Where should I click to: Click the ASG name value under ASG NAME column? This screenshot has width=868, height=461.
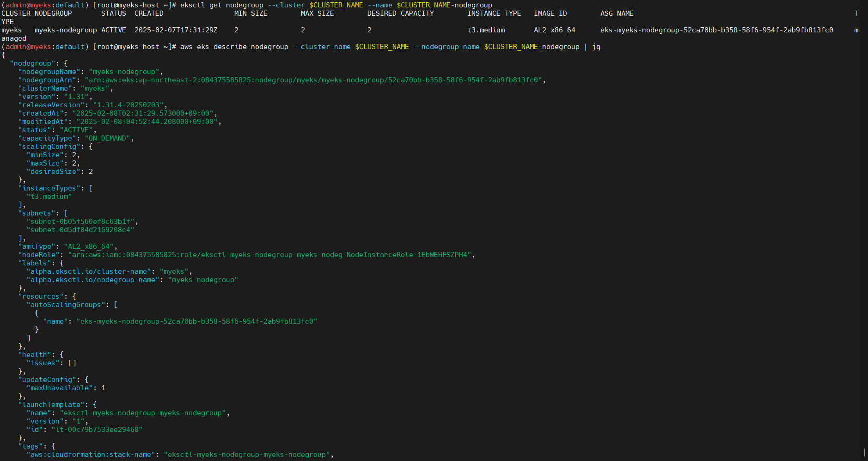[x=717, y=30]
